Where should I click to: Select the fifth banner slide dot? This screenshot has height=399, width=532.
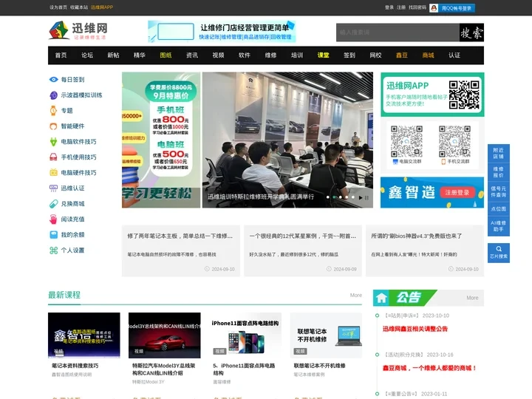coord(353,197)
